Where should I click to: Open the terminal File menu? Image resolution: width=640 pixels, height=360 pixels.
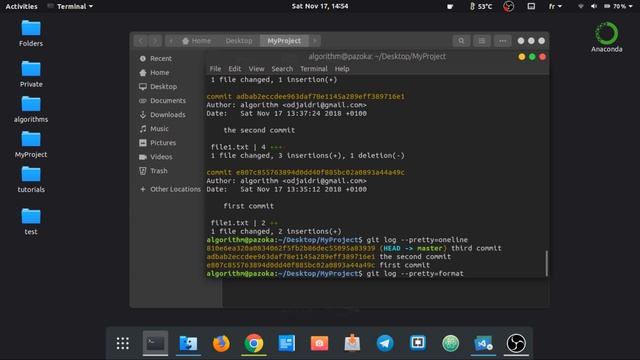[x=215, y=69]
